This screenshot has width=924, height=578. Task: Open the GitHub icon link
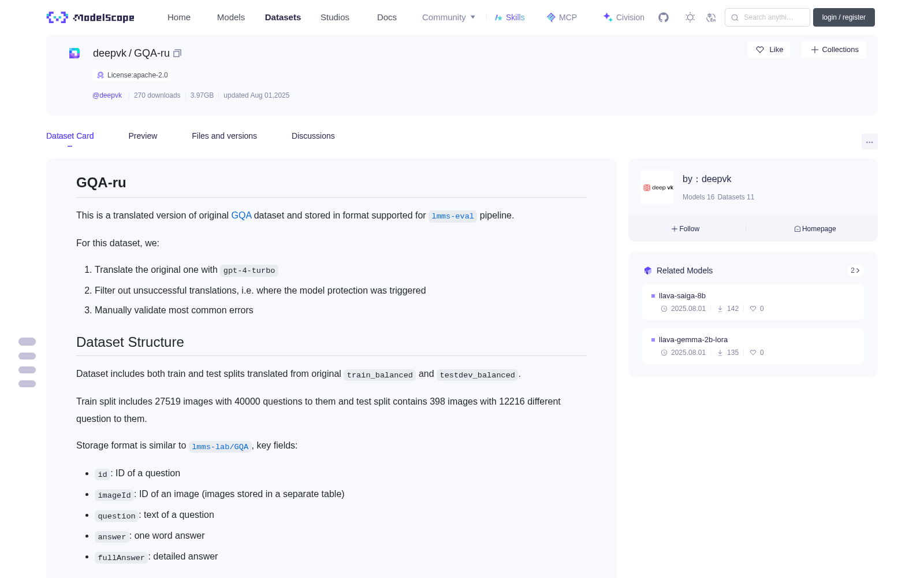(664, 17)
